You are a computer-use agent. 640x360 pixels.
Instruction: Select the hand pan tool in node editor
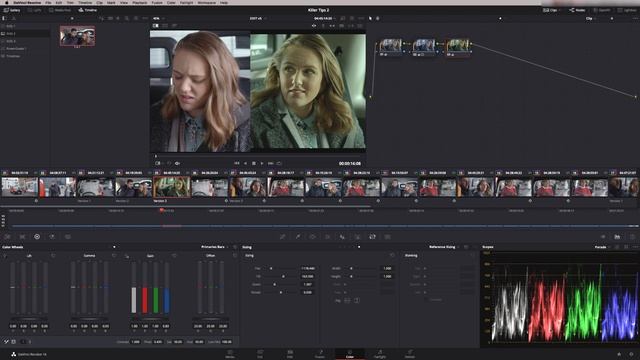(x=378, y=18)
